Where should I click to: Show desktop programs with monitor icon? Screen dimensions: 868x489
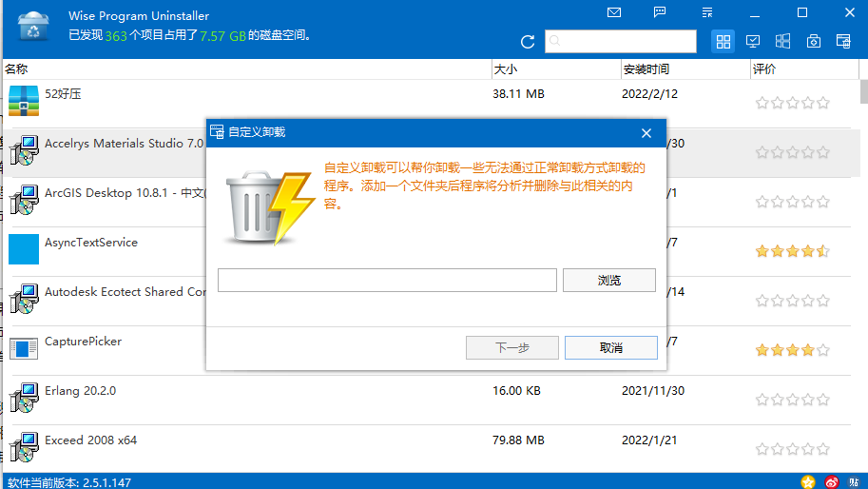click(753, 41)
